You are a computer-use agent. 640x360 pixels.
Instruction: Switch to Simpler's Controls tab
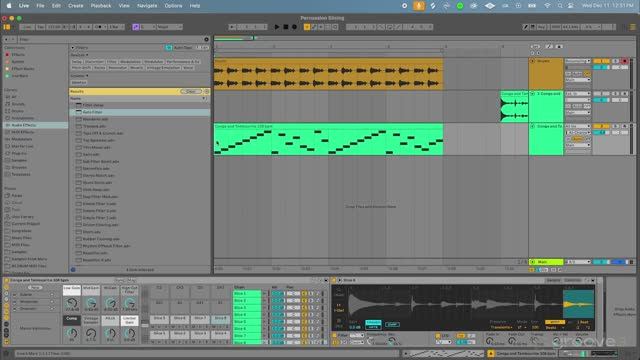[x=572, y=280]
